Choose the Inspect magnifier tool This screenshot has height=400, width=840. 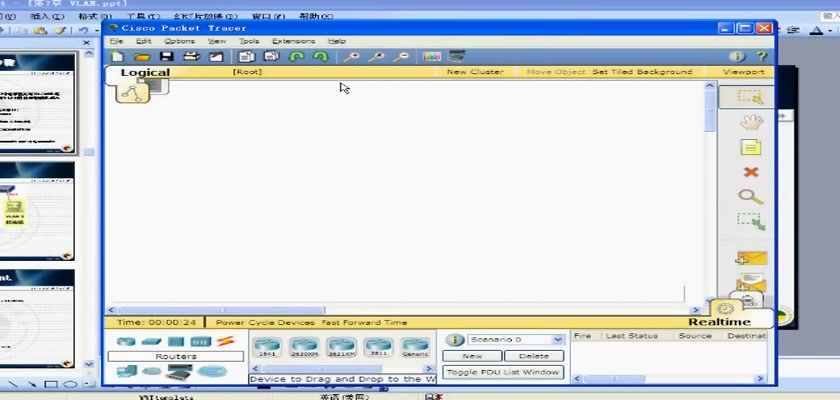(x=751, y=197)
